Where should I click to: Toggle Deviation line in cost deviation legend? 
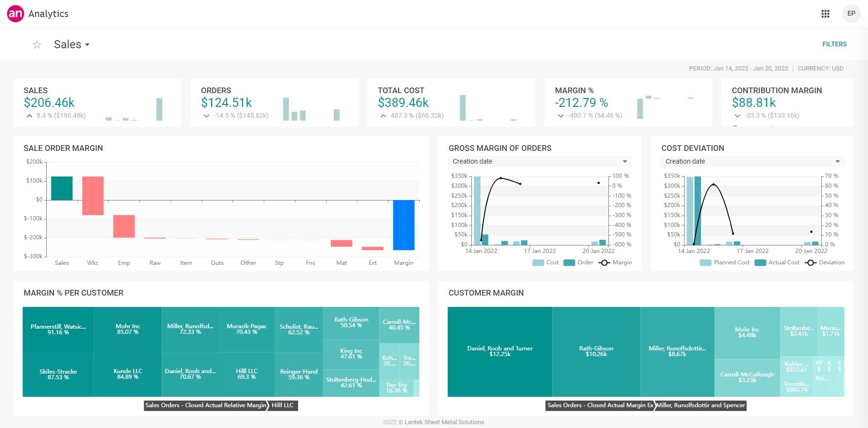coord(825,262)
